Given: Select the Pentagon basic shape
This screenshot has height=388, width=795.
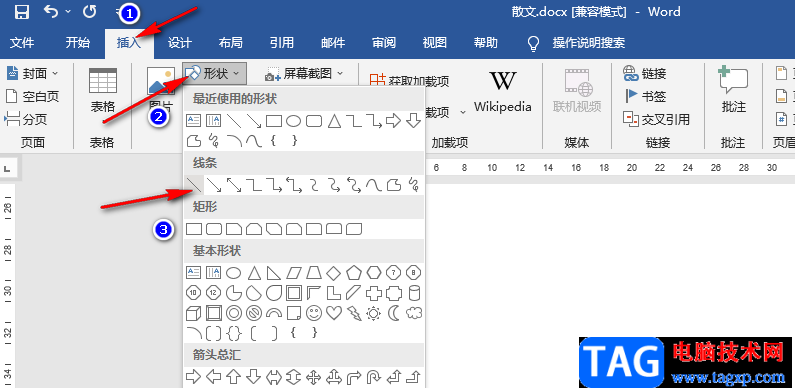Looking at the screenshot, I should (x=354, y=273).
